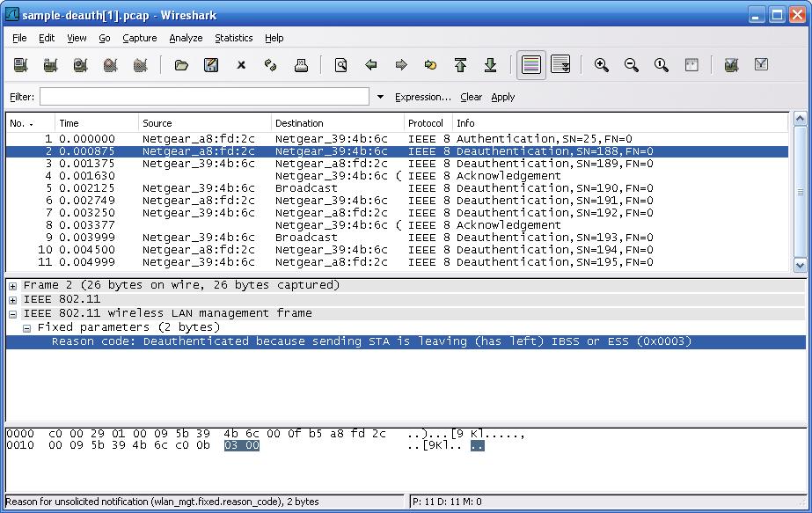The image size is (812, 513).
Task: Select packet 7 Deauthentication SN=192
Action: pos(397,213)
